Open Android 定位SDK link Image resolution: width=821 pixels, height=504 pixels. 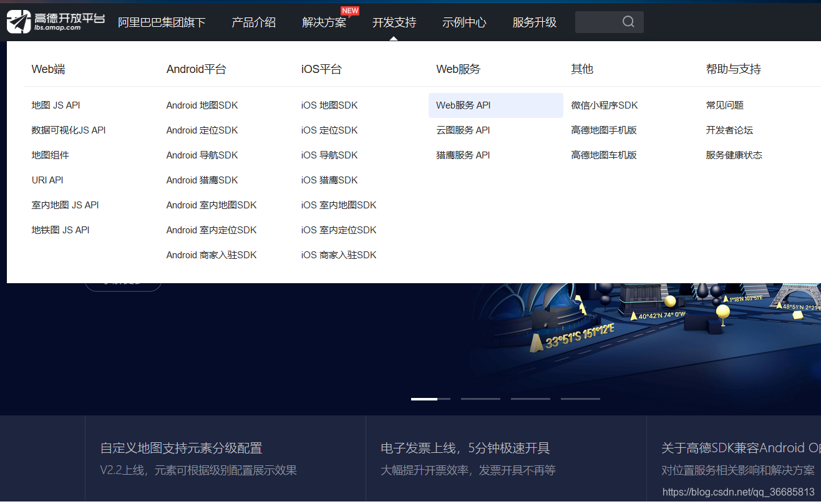[x=202, y=130]
